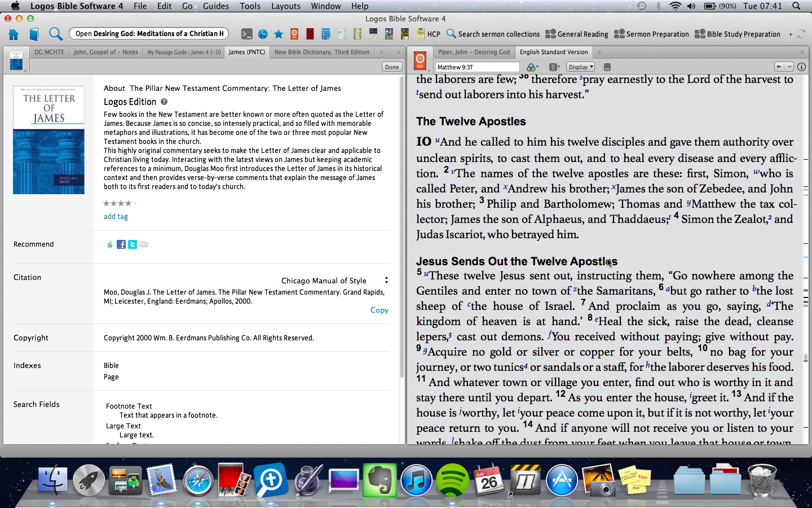Recommend via the Faithlife flame icon

pyautogui.click(x=110, y=244)
